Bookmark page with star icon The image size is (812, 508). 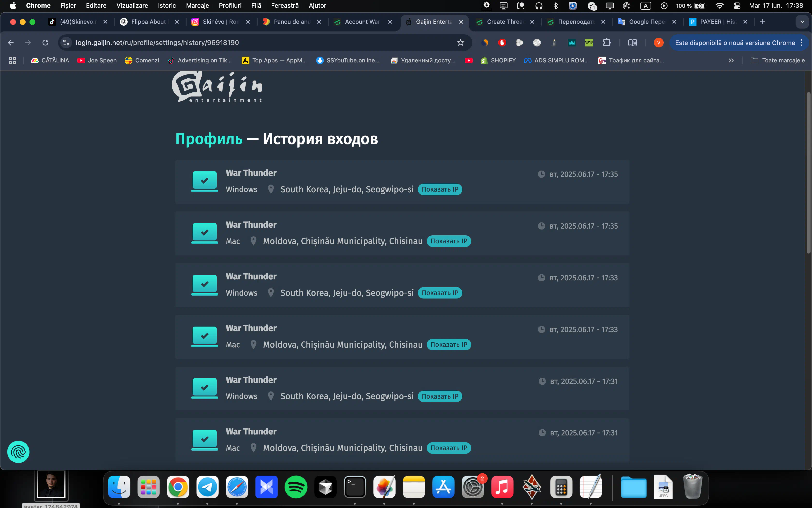[460, 43]
